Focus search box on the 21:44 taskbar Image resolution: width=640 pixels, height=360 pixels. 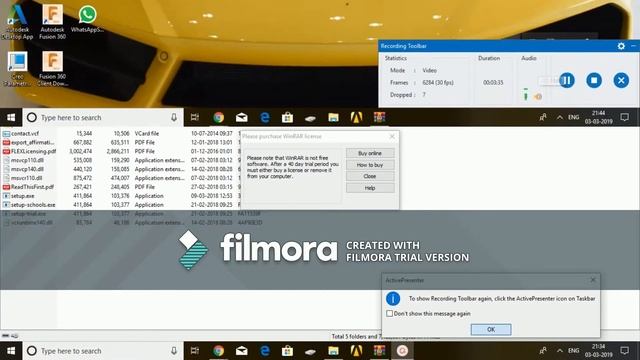point(103,118)
